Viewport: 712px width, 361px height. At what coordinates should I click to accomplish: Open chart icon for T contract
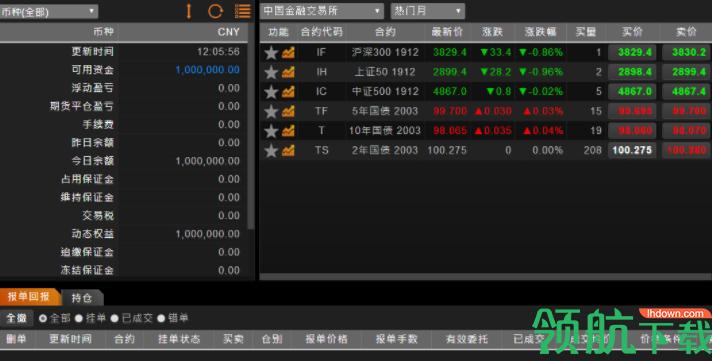coord(288,131)
